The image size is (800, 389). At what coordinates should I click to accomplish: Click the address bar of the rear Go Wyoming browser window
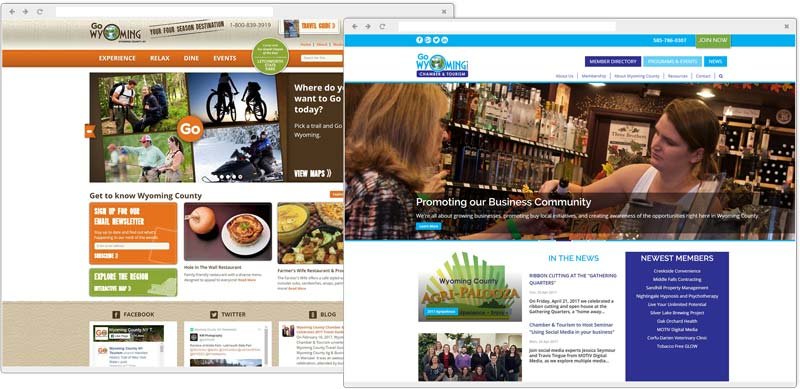click(x=164, y=11)
